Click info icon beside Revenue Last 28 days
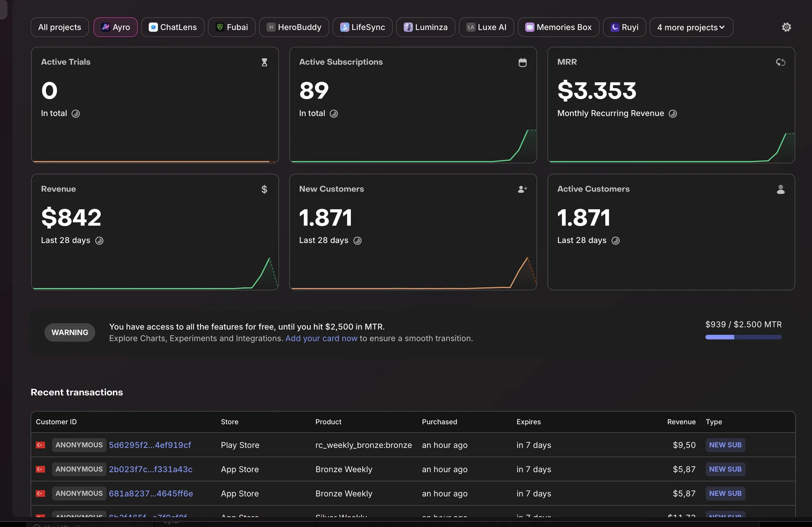 coord(99,241)
